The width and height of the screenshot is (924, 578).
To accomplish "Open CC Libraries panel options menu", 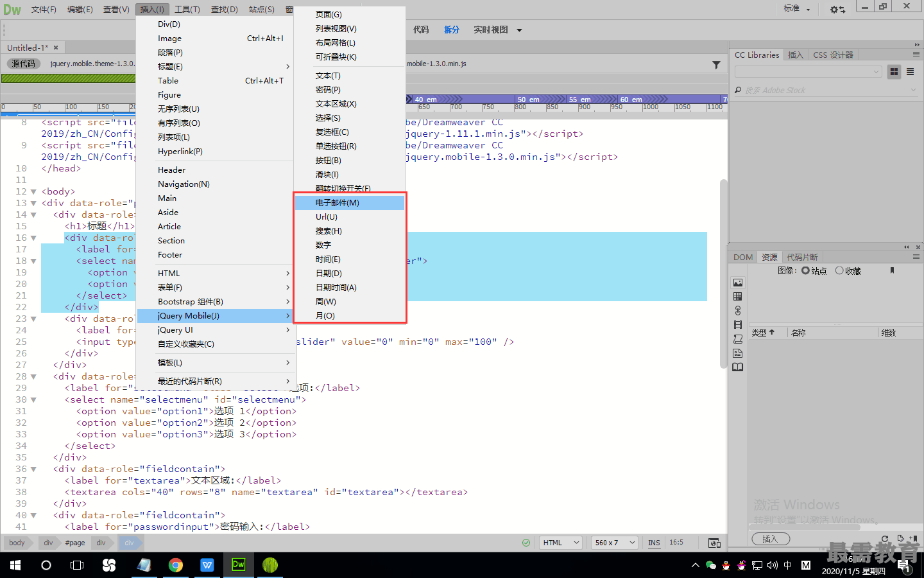I will pyautogui.click(x=916, y=55).
